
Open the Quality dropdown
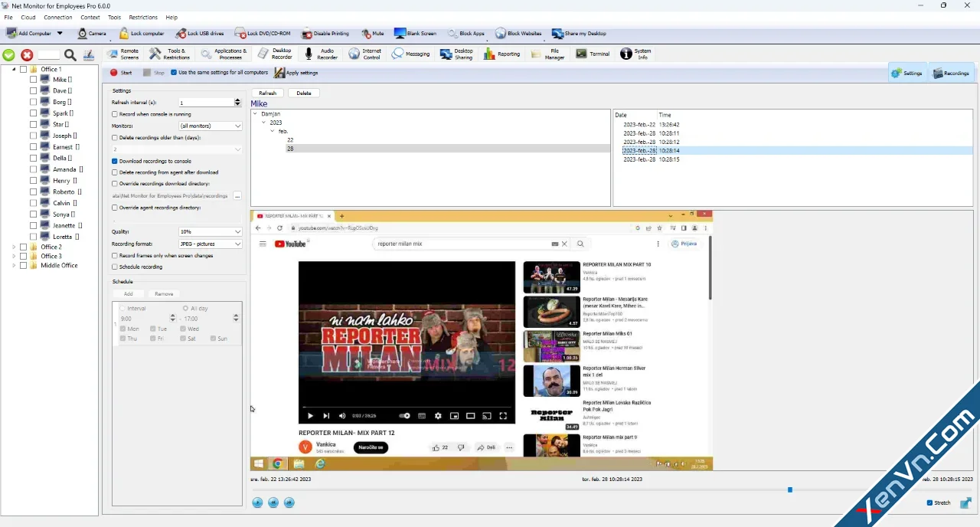(x=210, y=231)
